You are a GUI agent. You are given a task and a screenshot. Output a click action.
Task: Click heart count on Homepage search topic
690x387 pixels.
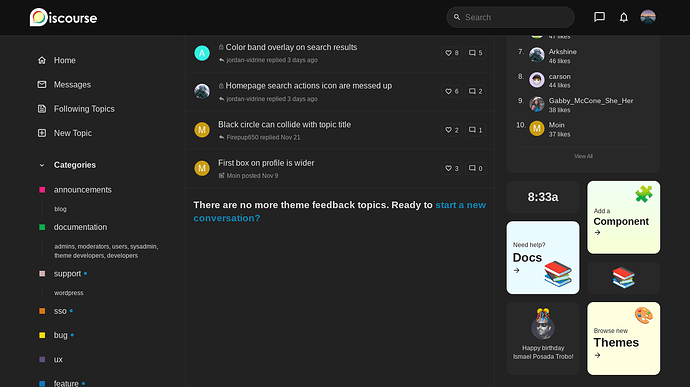point(451,91)
